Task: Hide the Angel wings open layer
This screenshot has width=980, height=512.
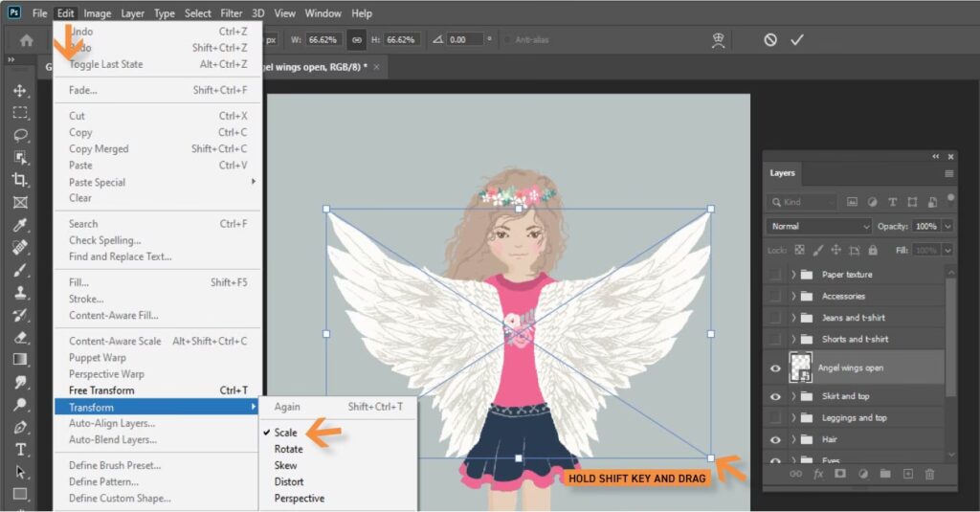Action: pos(775,367)
